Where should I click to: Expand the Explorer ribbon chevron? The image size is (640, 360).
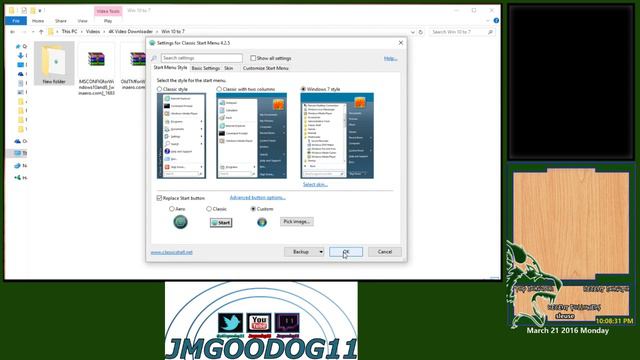click(488, 20)
